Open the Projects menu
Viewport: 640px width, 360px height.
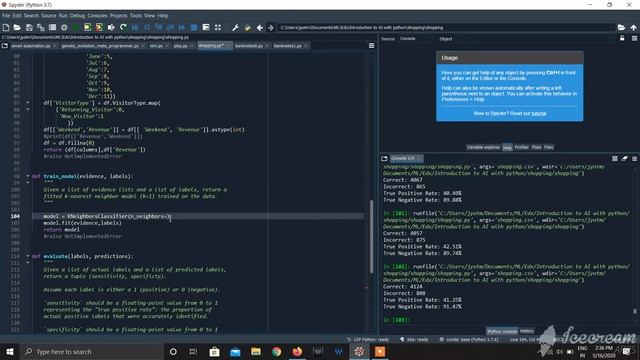118,16
